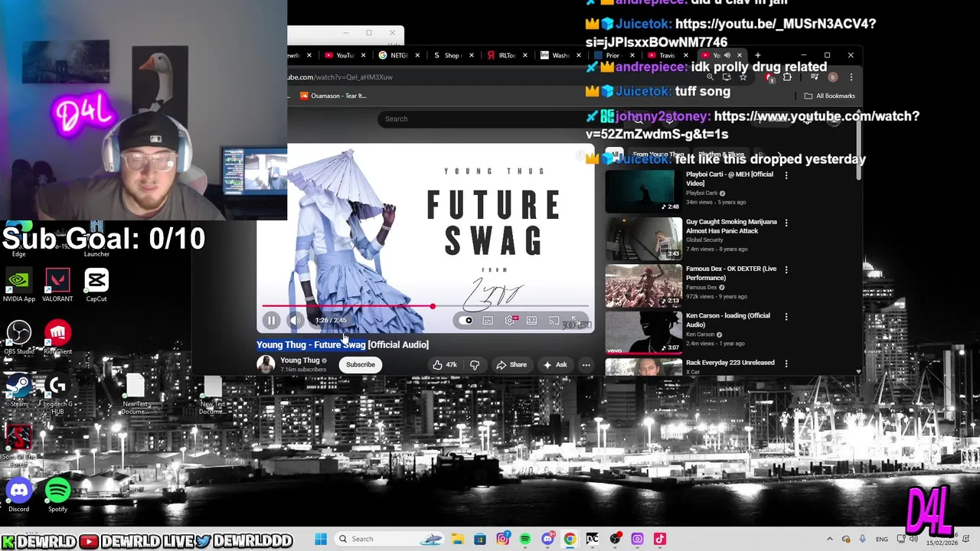
Task: Launch Spotify desktop shortcut
Action: pyautogui.click(x=57, y=496)
